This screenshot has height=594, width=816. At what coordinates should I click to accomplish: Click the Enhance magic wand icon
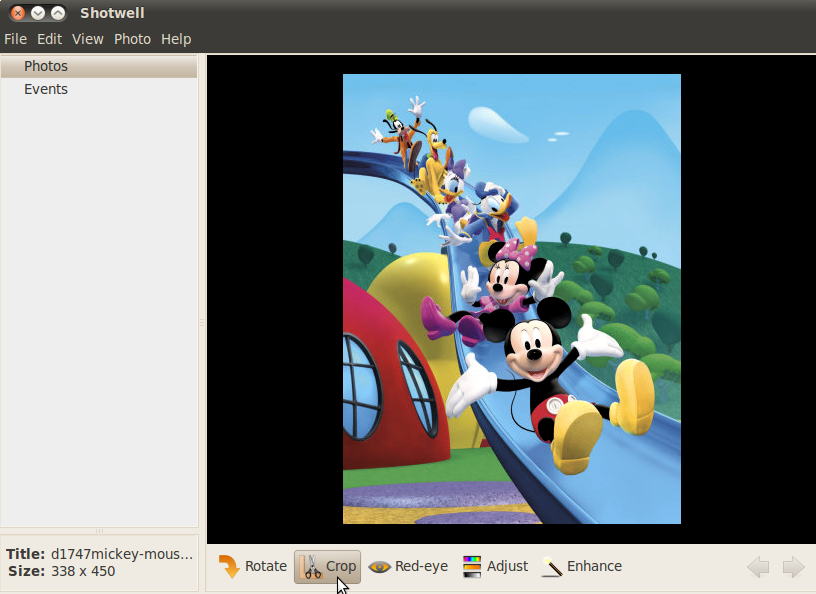click(552, 566)
